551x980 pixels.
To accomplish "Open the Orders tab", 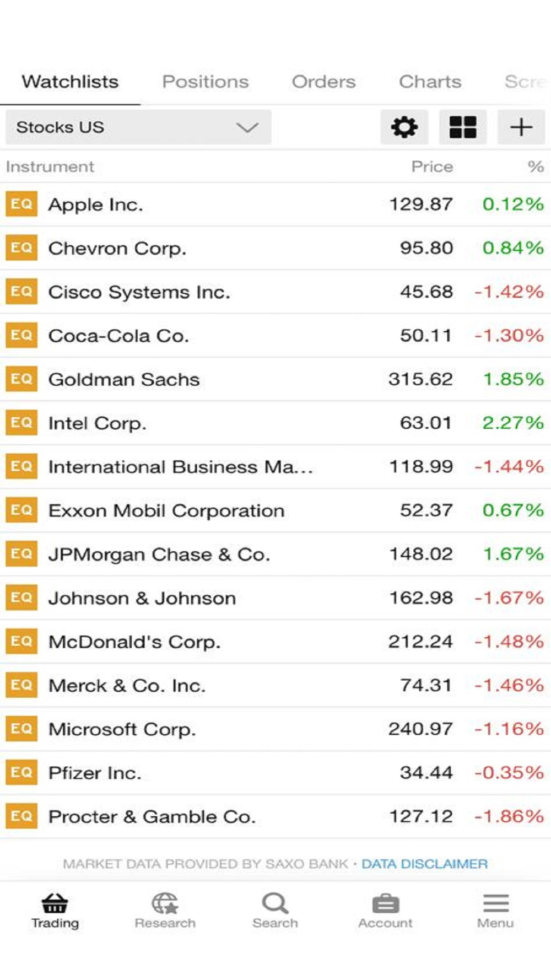I will 323,82.
